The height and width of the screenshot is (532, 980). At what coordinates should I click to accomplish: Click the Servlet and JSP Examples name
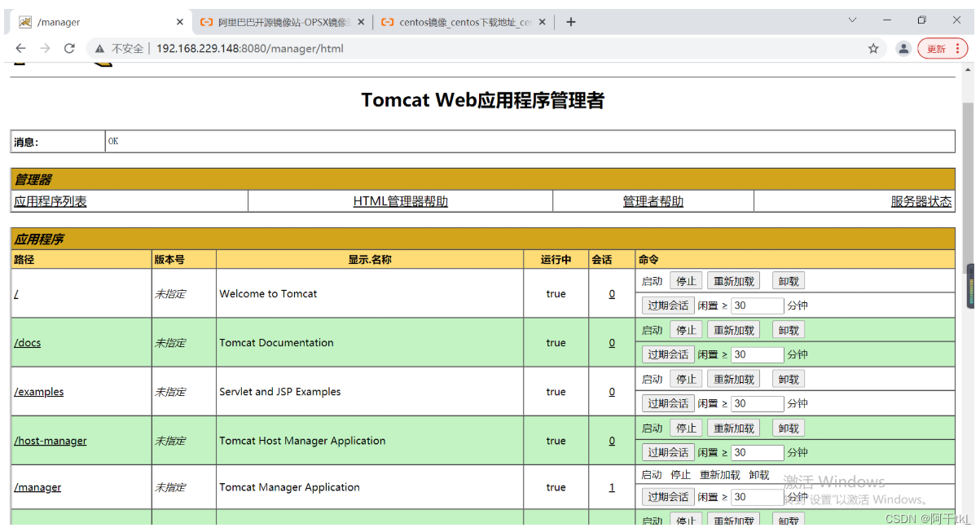click(x=279, y=391)
